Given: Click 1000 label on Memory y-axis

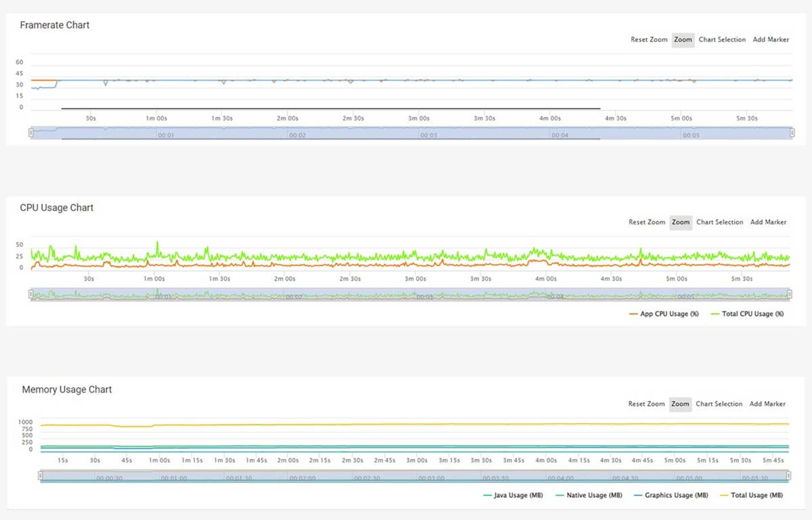Looking at the screenshot, I should (25, 422).
